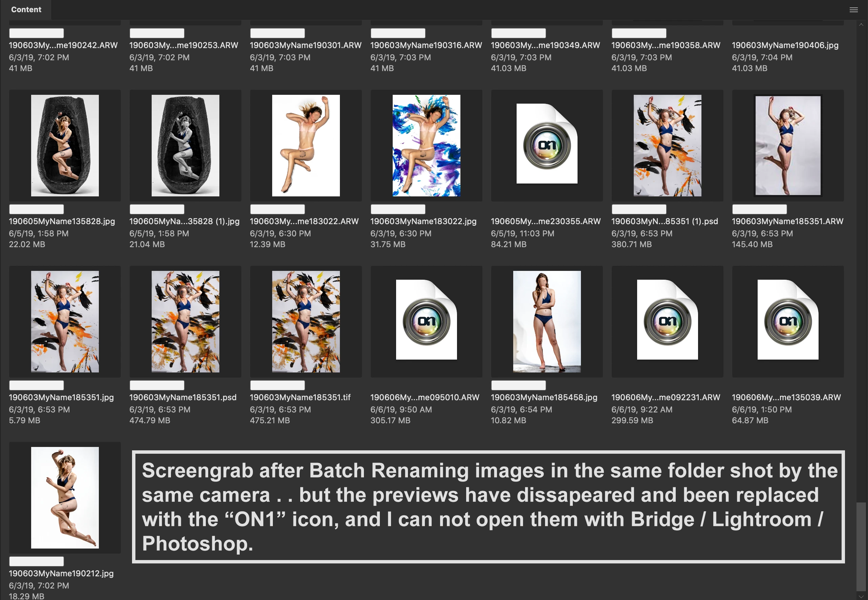Switch to the Content tab
This screenshot has height=600, width=868.
tap(26, 10)
